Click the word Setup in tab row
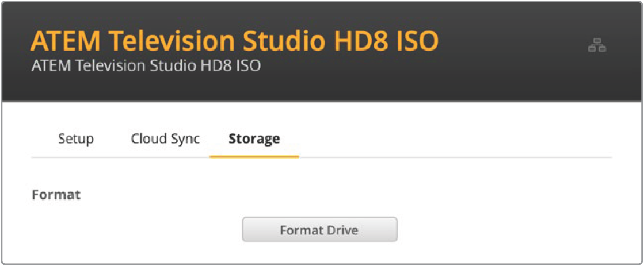 coord(76,139)
